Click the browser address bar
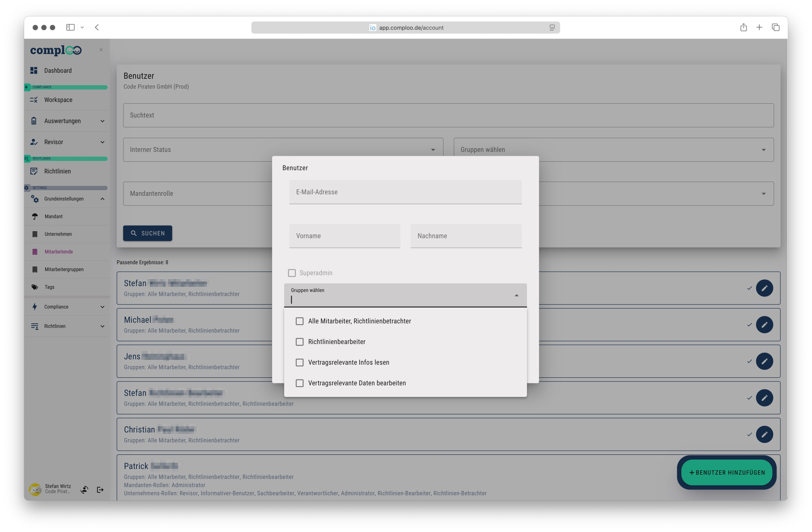 coord(405,28)
